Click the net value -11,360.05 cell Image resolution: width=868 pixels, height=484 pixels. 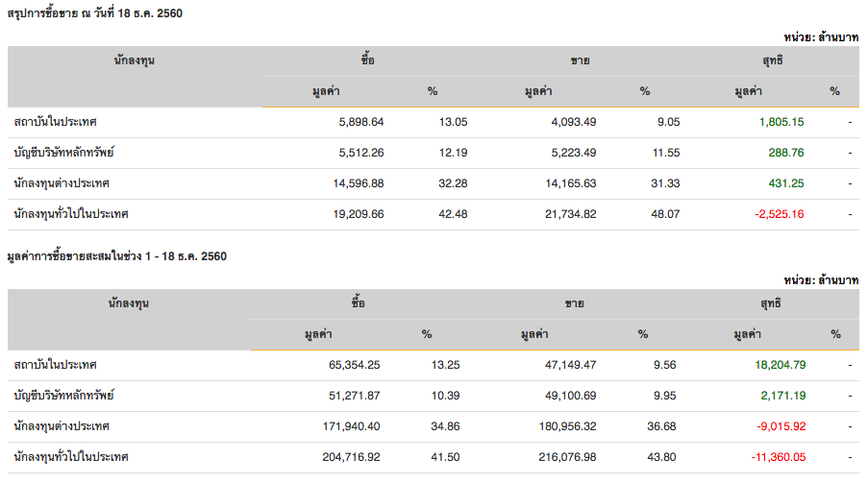point(776,457)
